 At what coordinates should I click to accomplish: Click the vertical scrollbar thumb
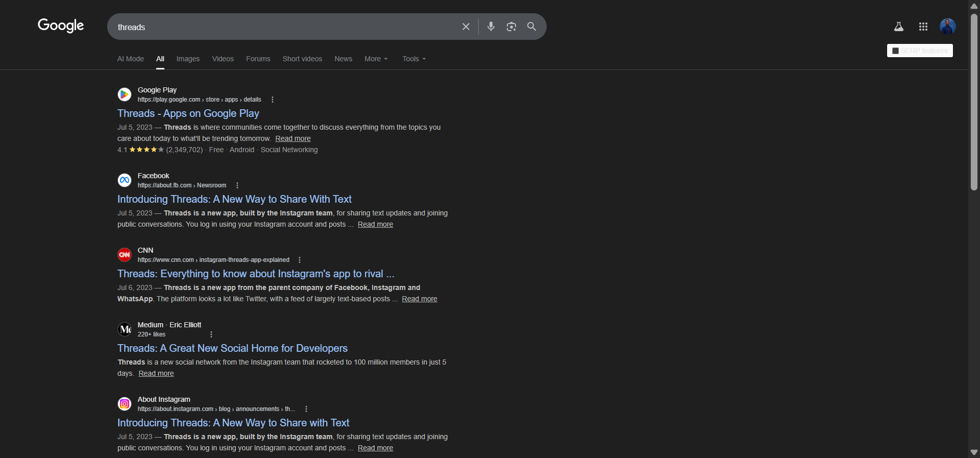point(974,102)
